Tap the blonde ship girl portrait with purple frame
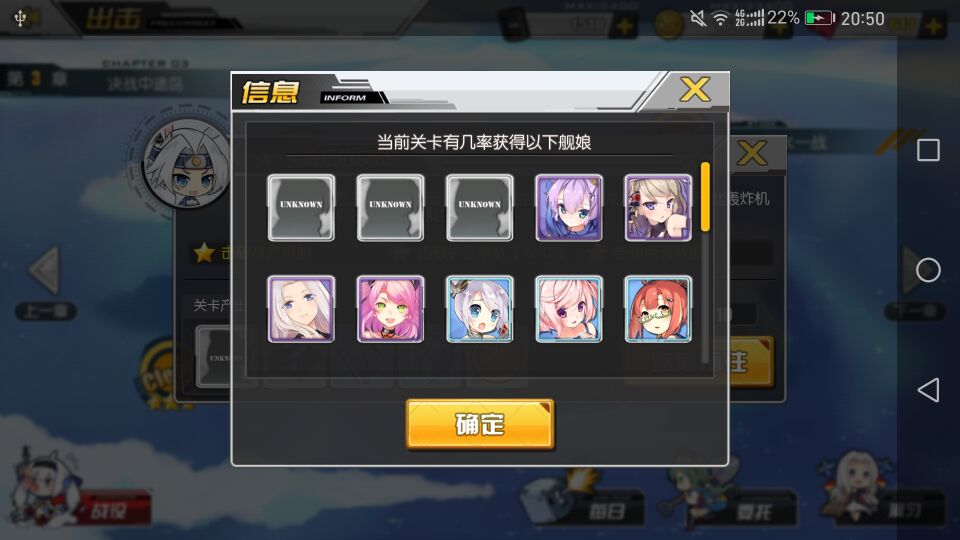Viewport: 960px width, 540px height. coord(658,208)
